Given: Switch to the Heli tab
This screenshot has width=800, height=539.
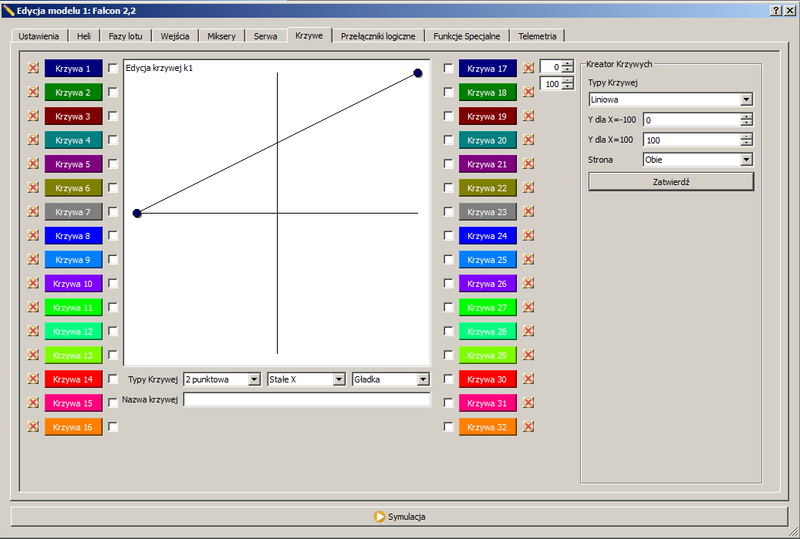Looking at the screenshot, I should [84, 36].
